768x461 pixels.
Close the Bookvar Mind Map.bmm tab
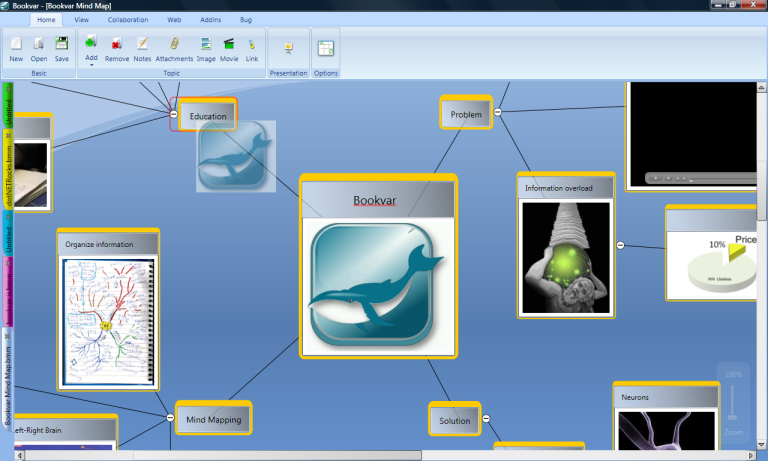[x=7, y=337]
